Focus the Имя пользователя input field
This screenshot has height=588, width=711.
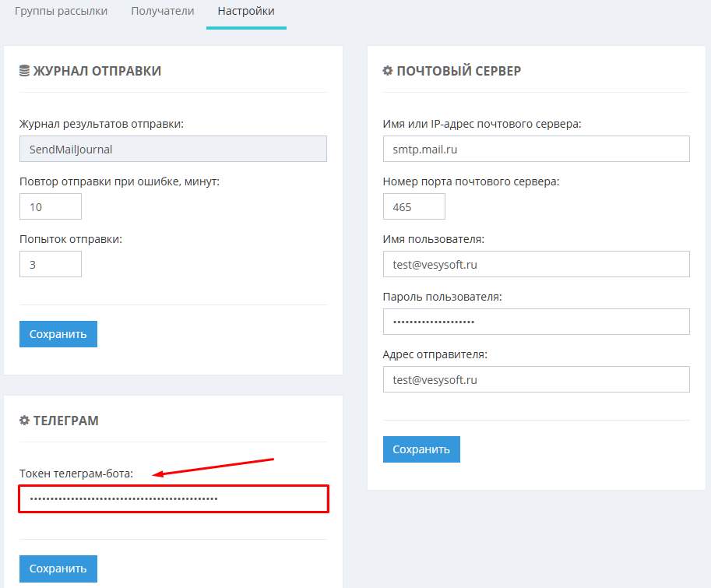tap(536, 264)
